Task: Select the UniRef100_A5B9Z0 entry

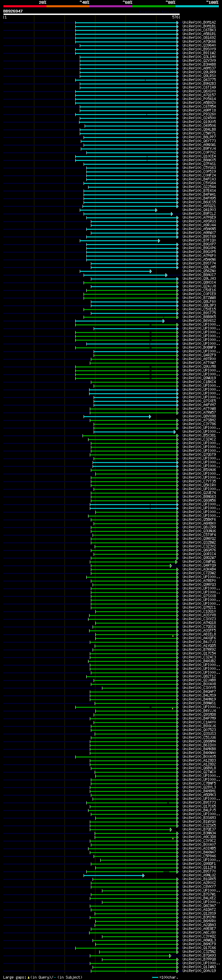Action: click(199, 103)
